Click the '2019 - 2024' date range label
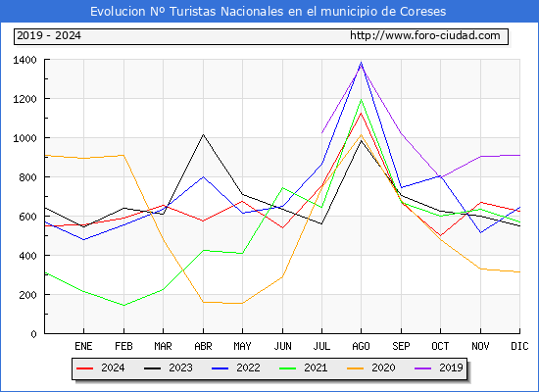The height and width of the screenshot is (392, 539). pos(49,35)
